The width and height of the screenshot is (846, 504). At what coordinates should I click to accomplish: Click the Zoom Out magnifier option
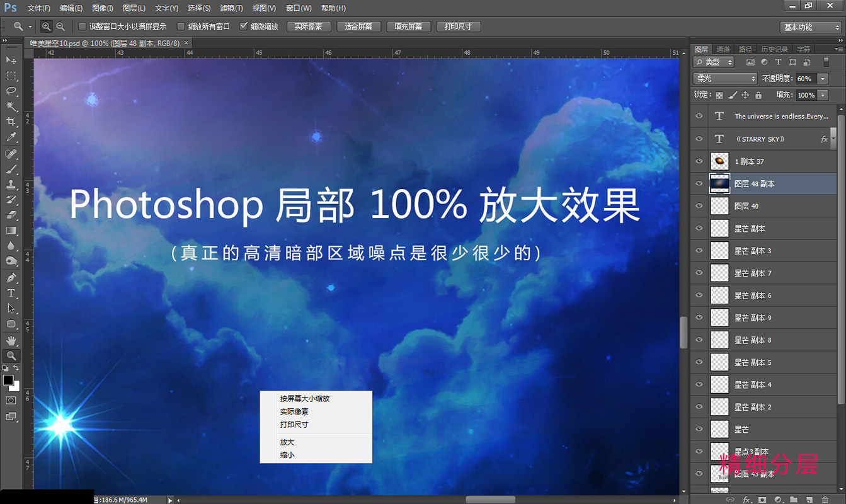[60, 26]
